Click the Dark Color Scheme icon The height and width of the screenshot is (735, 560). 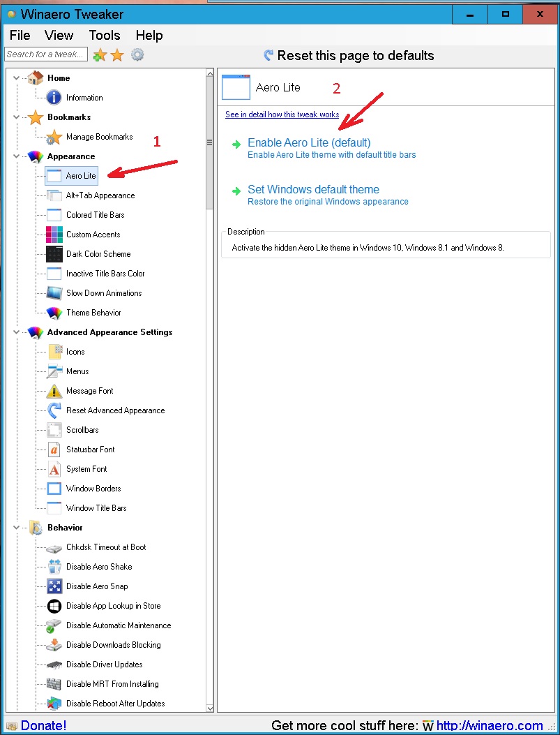coord(54,254)
